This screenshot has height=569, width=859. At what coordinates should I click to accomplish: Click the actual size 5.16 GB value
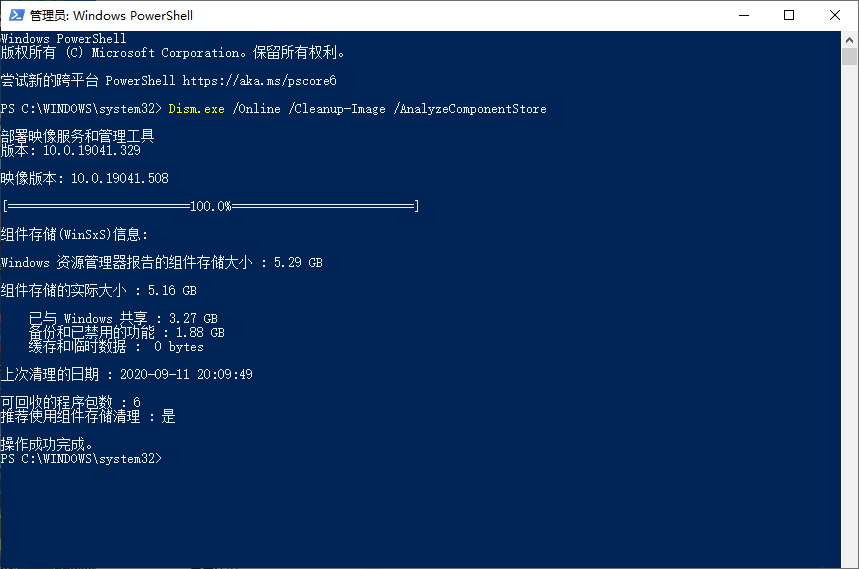coord(172,290)
